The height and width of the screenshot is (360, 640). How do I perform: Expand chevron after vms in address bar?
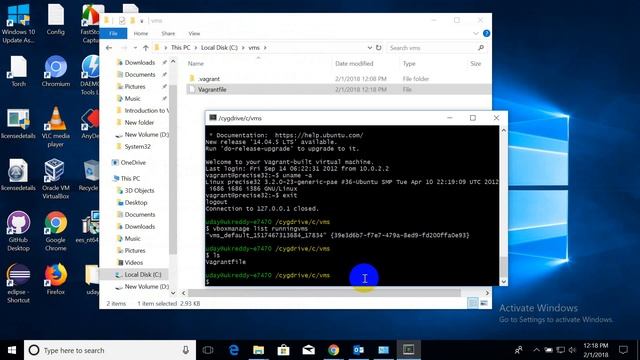(x=265, y=48)
